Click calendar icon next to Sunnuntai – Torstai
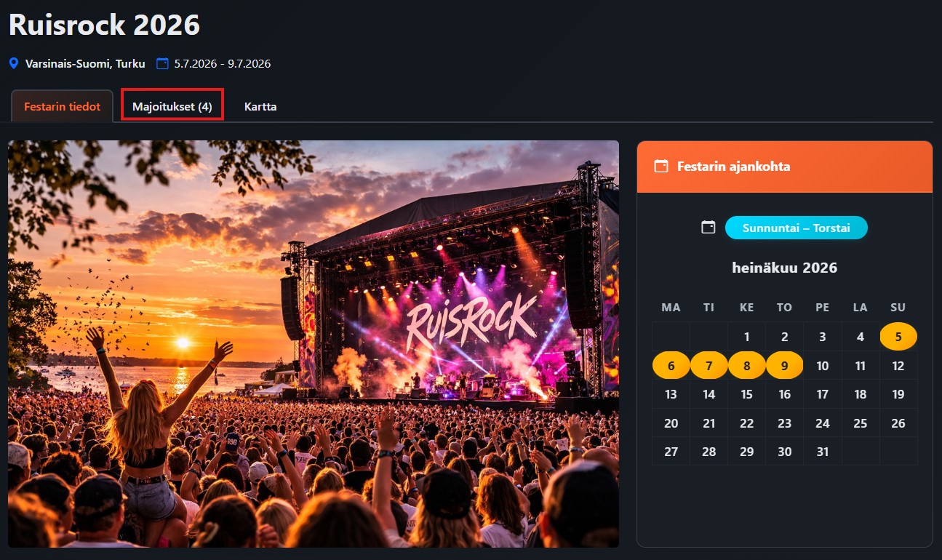 tap(708, 228)
